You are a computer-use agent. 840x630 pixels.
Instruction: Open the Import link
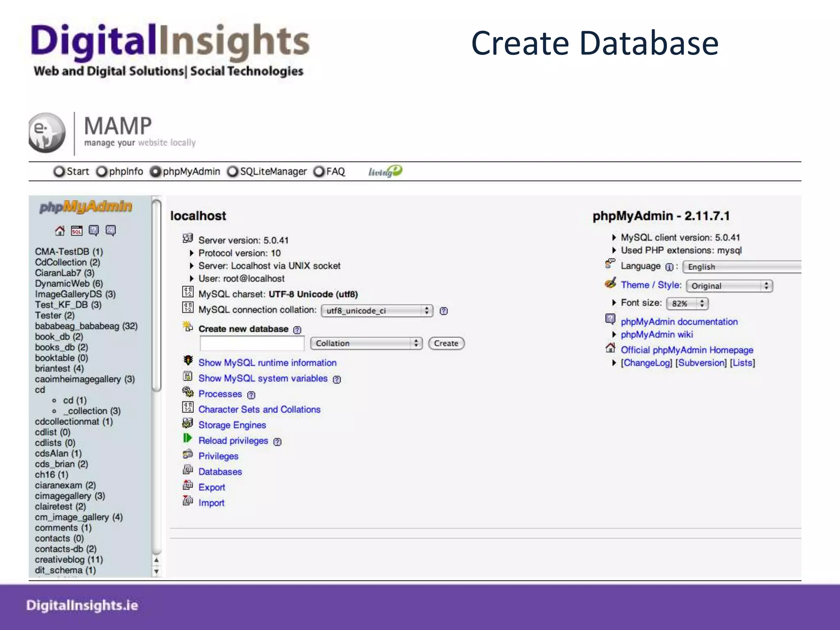tap(211, 503)
